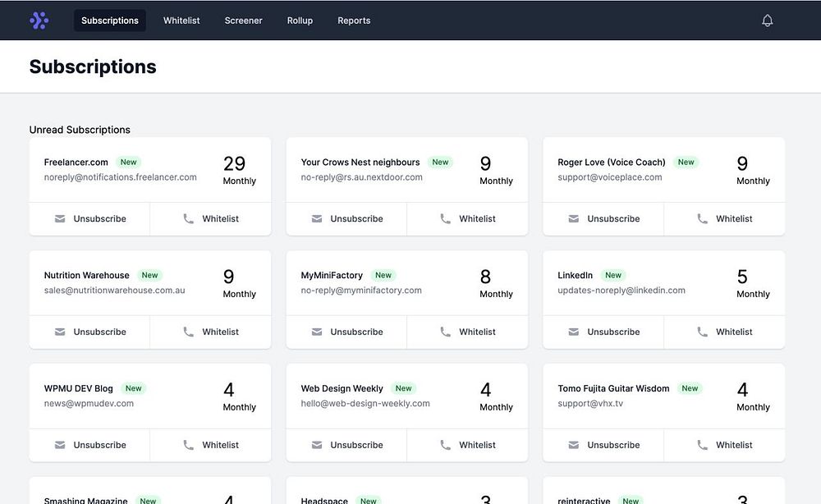Click the app logo in the navbar
Viewport: 821px width, 504px height.
39,21
